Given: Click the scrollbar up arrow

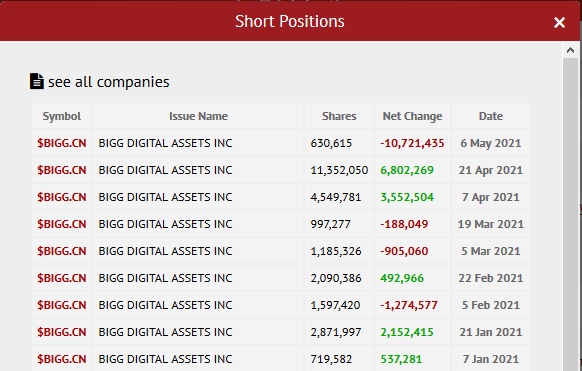Looking at the screenshot, I should [x=570, y=50].
